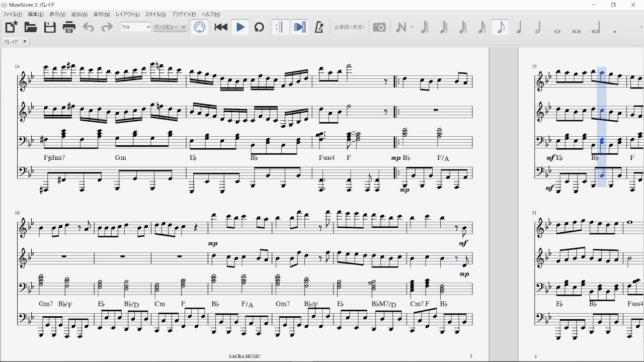Open the 追加(A) menu
Image resolution: width=644 pixels, height=362 pixels.
(x=79, y=15)
